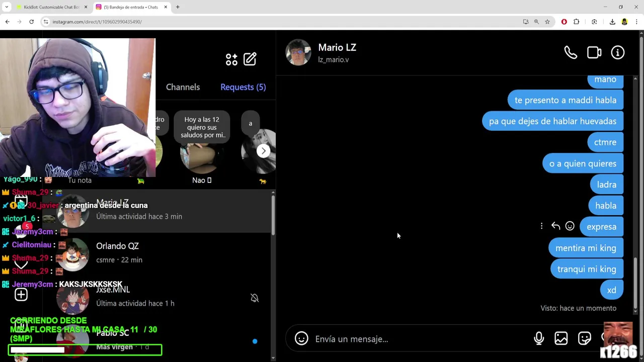Open the AI sparkle icon beside compose

click(231, 59)
